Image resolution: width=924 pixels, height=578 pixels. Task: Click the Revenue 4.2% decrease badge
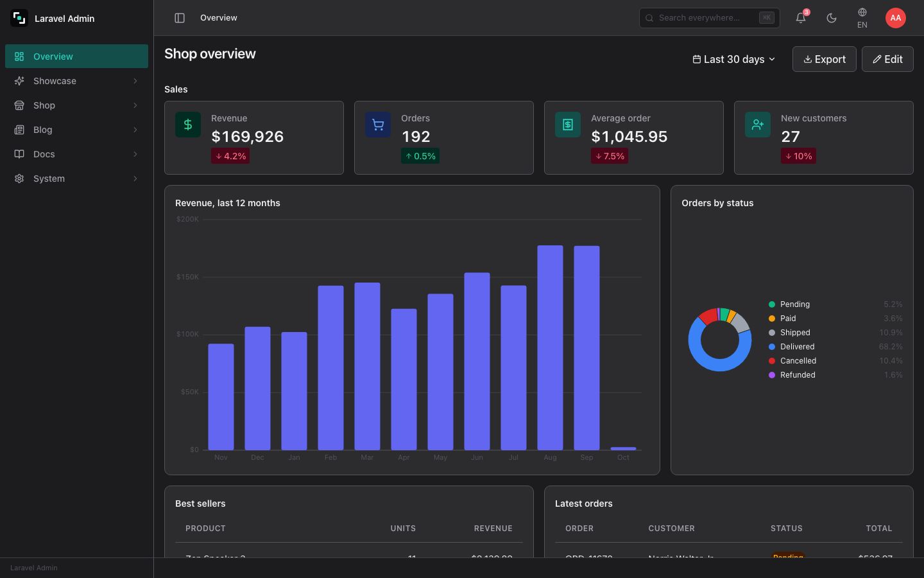(230, 156)
